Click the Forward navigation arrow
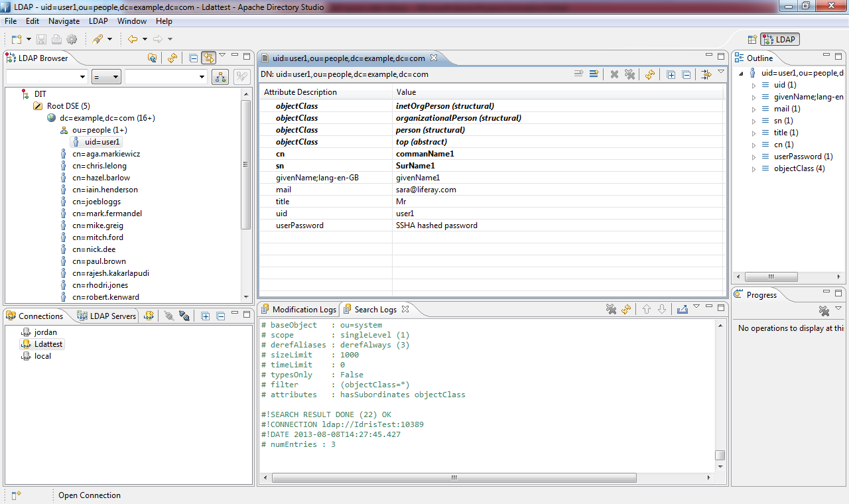 (x=158, y=39)
